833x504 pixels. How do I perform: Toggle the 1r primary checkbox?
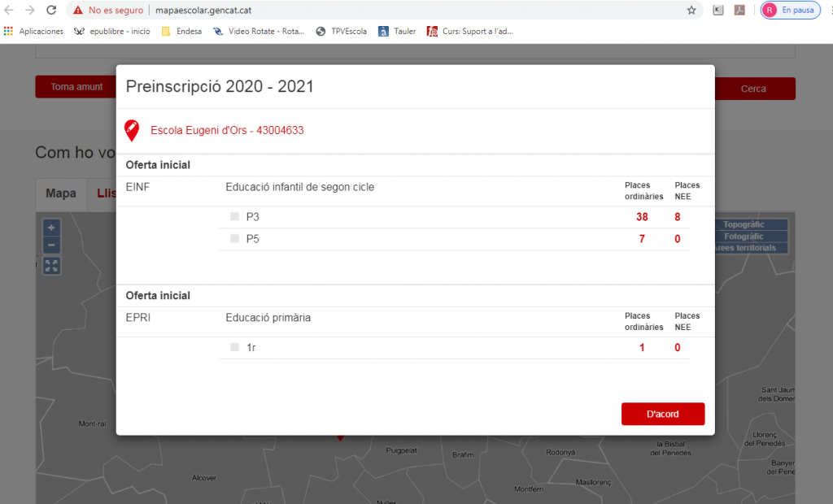click(234, 347)
